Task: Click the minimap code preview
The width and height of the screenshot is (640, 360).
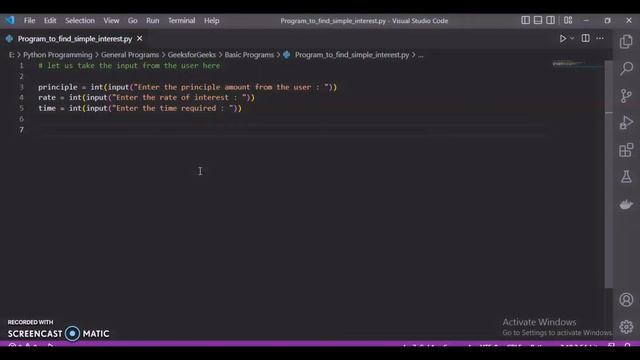Action: tap(568, 64)
